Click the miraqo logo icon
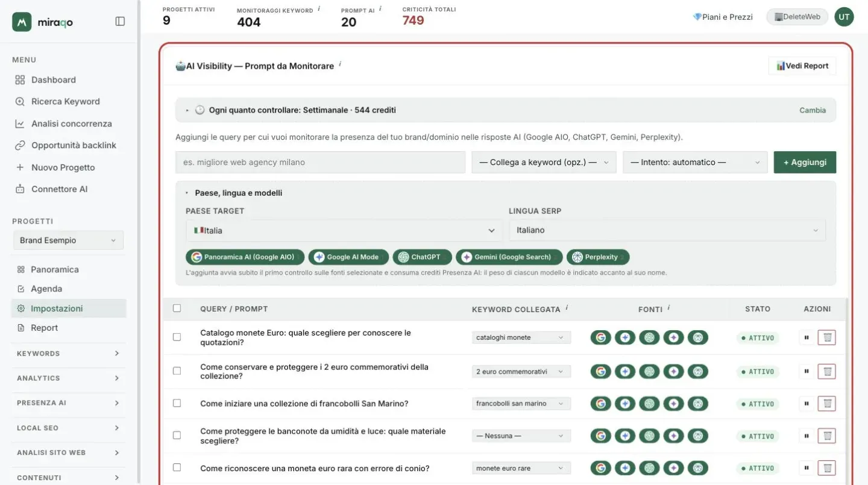Viewport: 868px width, 485px height. coord(22,22)
